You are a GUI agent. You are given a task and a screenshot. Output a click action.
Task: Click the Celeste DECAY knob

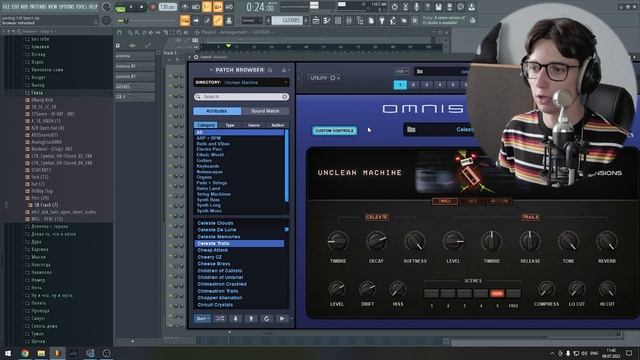tap(376, 241)
